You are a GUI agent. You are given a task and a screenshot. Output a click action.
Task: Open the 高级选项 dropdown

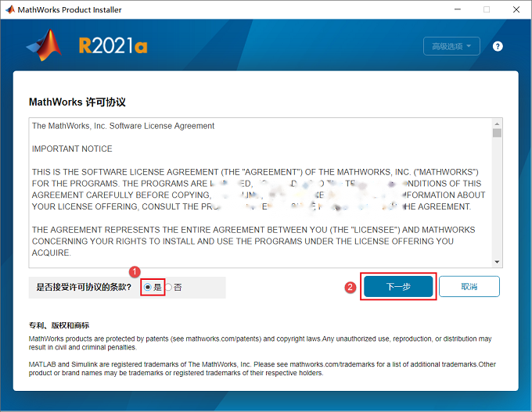[451, 46]
